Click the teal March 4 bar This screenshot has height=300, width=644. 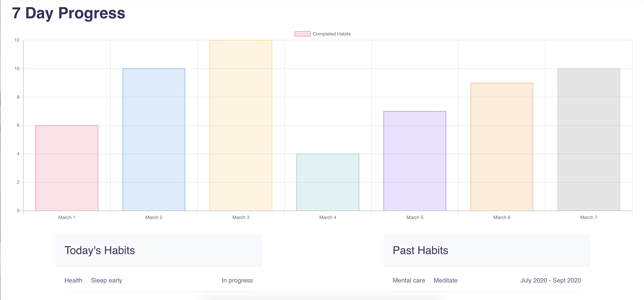(x=328, y=182)
